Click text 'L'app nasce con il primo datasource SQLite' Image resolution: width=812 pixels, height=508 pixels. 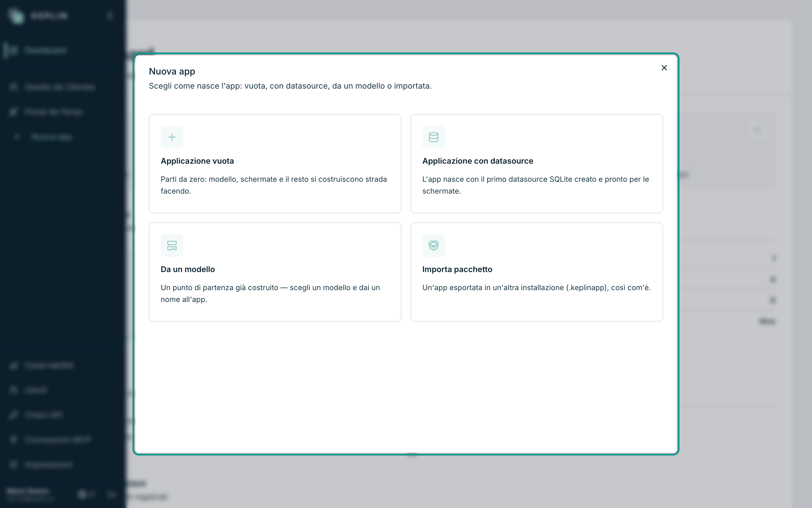coord(497,179)
